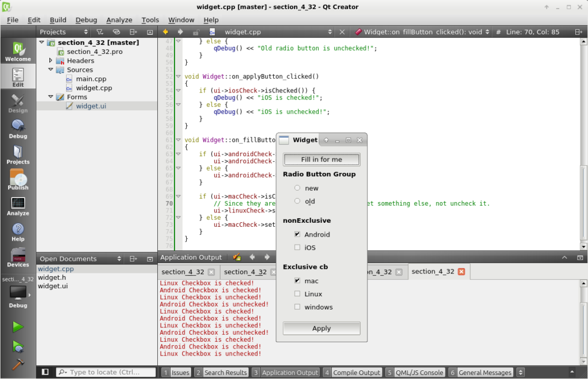Uncheck the Android checkbox
This screenshot has height=379, width=588.
click(x=297, y=234)
